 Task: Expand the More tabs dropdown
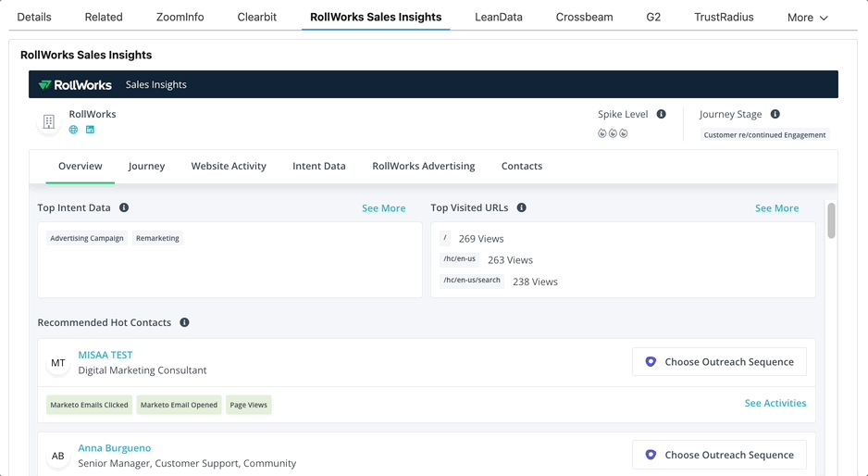807,18
